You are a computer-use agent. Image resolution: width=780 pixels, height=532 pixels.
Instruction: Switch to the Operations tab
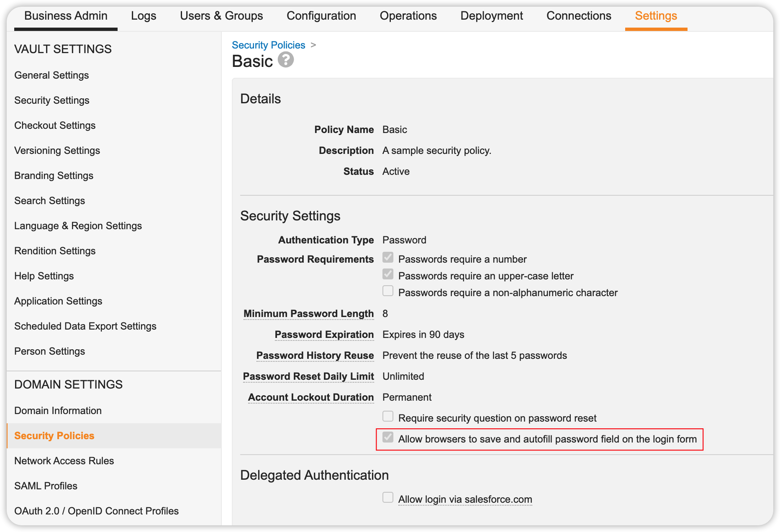pos(408,15)
